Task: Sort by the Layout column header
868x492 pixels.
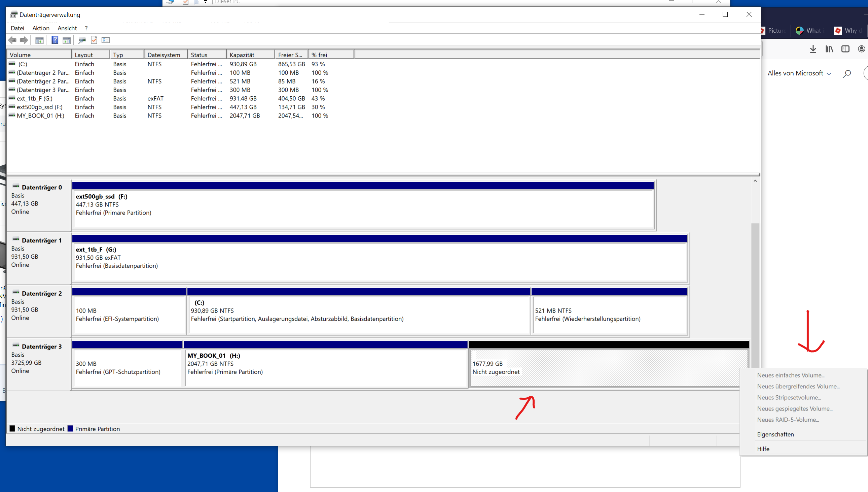Action: click(x=91, y=55)
